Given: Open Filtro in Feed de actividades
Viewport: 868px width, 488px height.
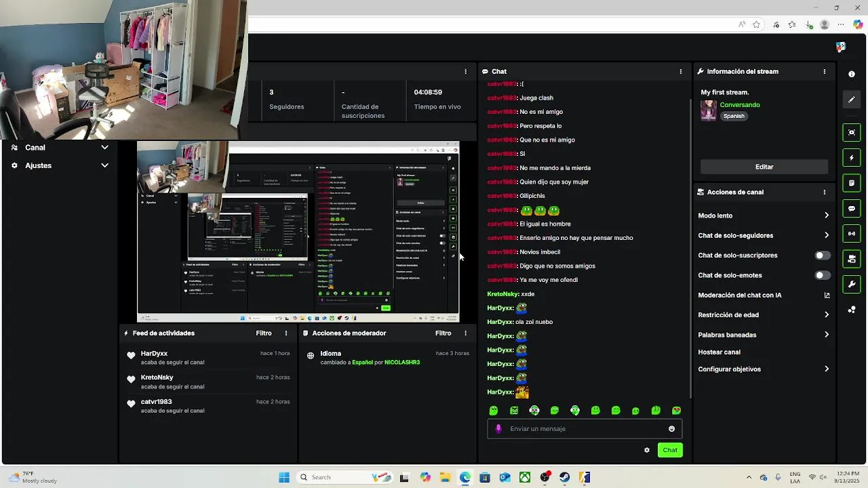Looking at the screenshot, I should coord(264,333).
